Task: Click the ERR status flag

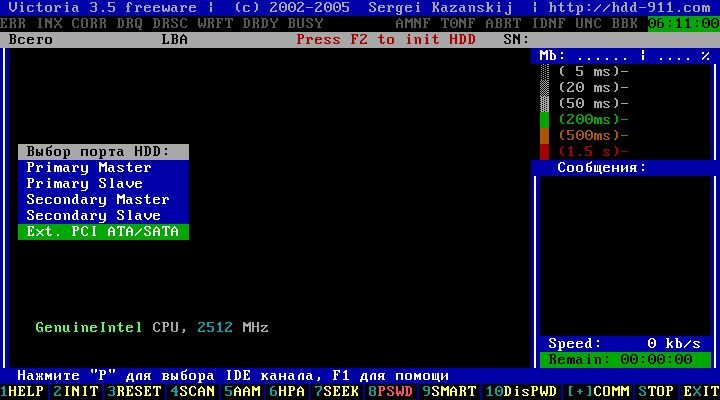Action: coord(13,23)
